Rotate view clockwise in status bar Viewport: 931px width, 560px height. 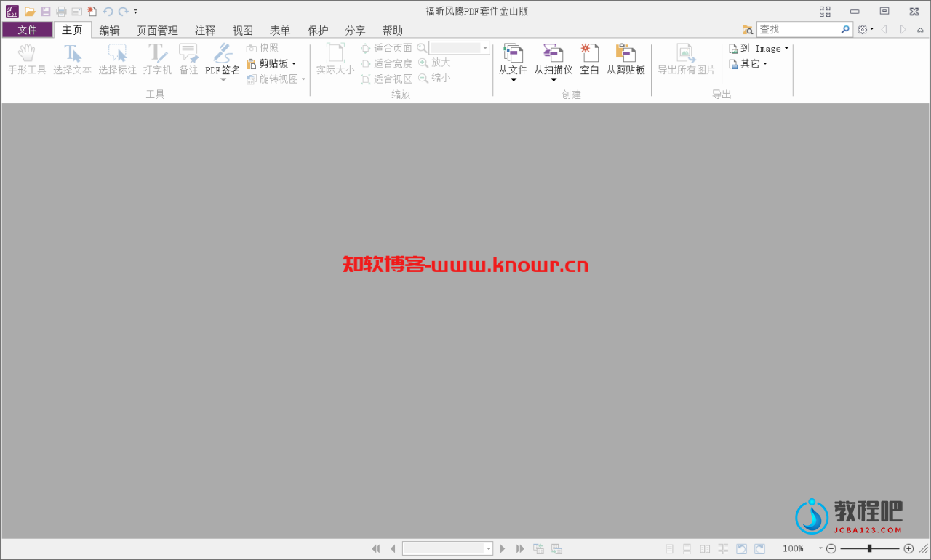759,548
